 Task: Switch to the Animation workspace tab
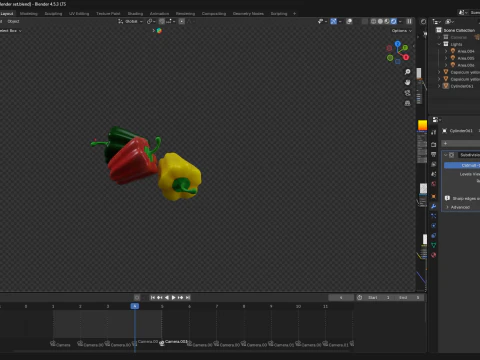[159, 14]
